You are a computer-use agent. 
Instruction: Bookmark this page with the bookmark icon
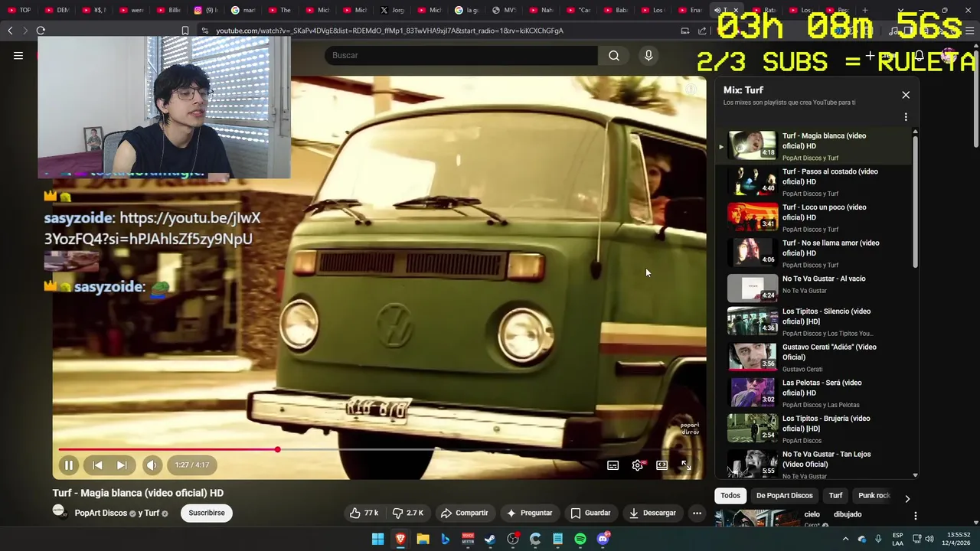[185, 31]
